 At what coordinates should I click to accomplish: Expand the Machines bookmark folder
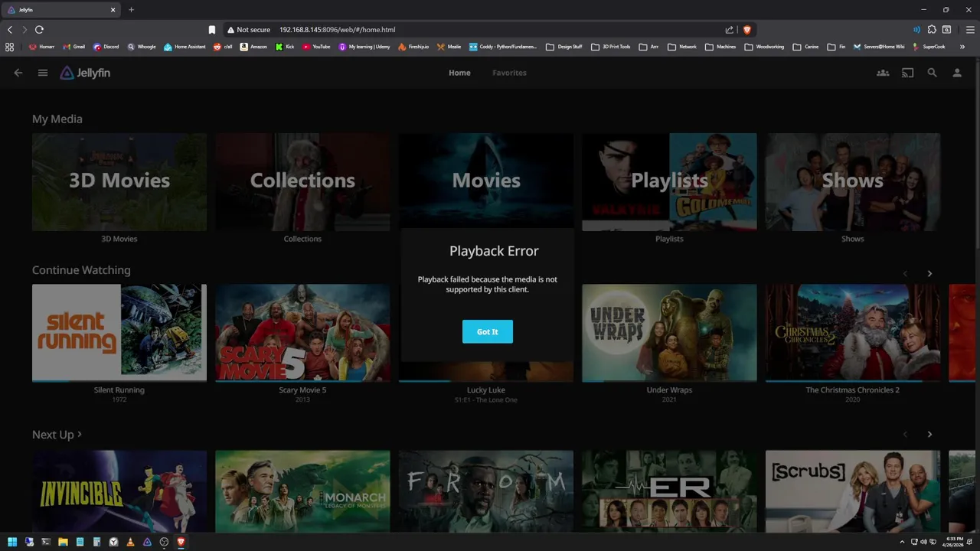(720, 47)
